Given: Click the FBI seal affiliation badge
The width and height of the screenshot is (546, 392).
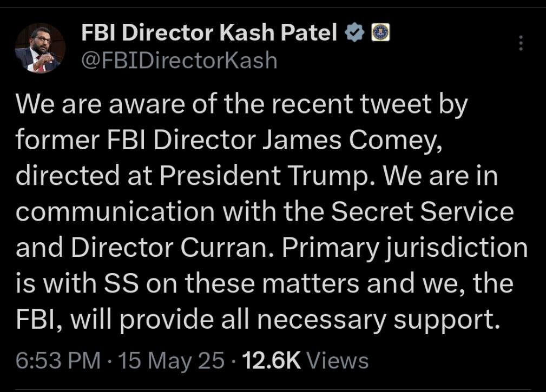Looking at the screenshot, I should tap(380, 32).
